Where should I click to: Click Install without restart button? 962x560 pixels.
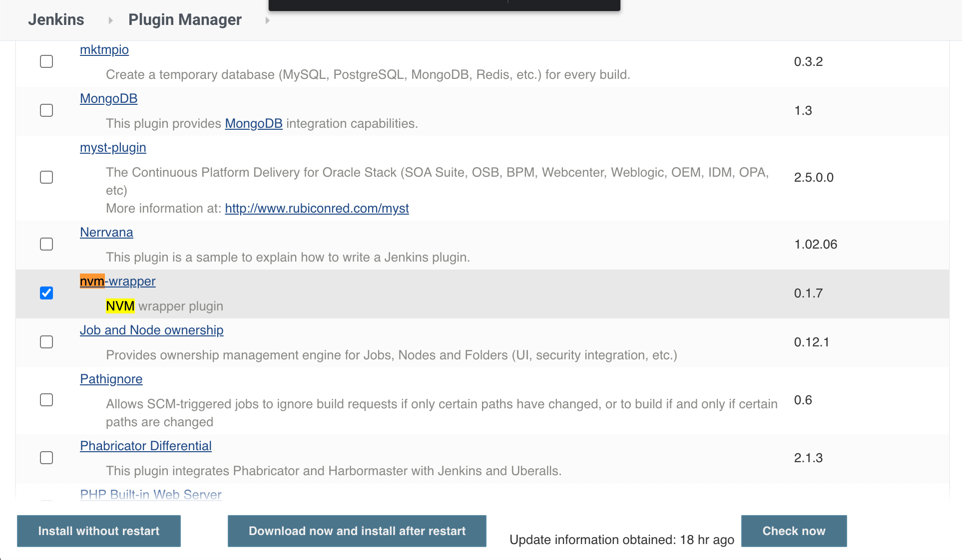(x=99, y=531)
